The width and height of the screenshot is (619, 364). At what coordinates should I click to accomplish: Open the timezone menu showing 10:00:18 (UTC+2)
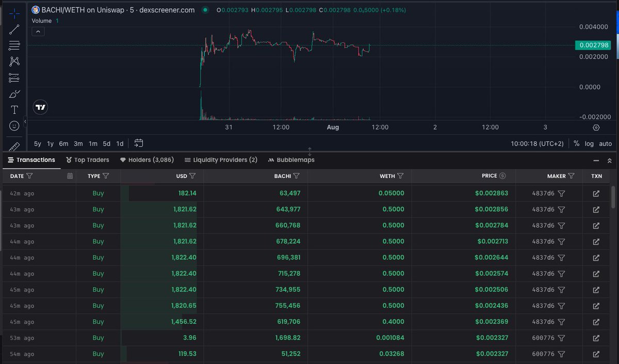coord(537,143)
